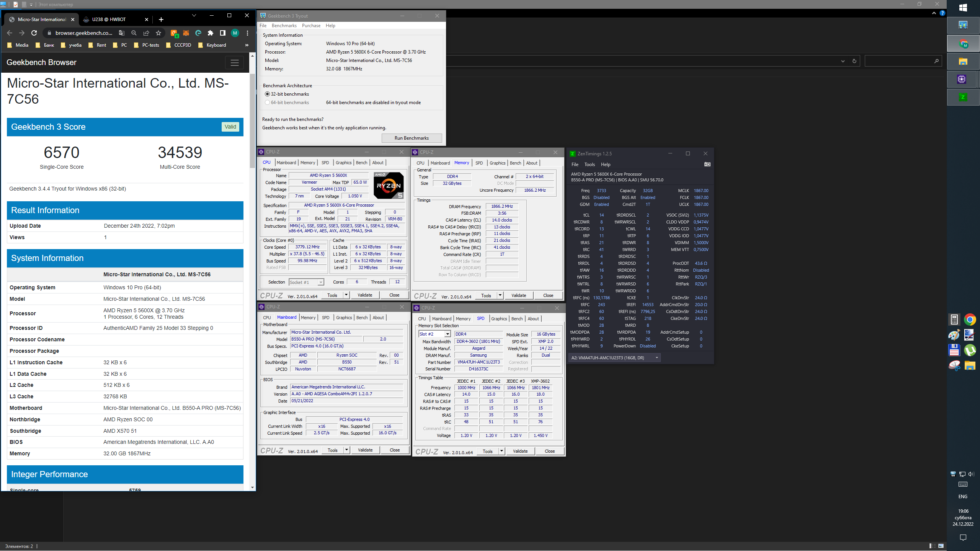
Task: Open Chrome tab search chevron
Action: [x=194, y=16]
